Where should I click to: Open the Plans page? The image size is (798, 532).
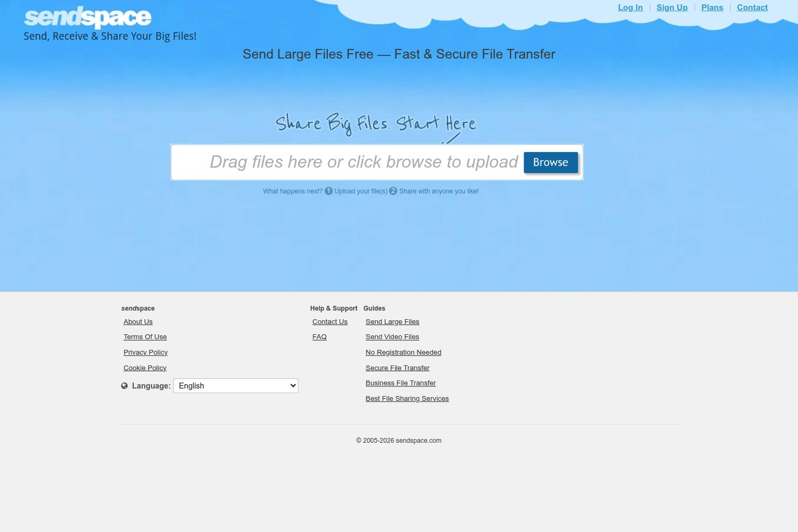point(712,8)
